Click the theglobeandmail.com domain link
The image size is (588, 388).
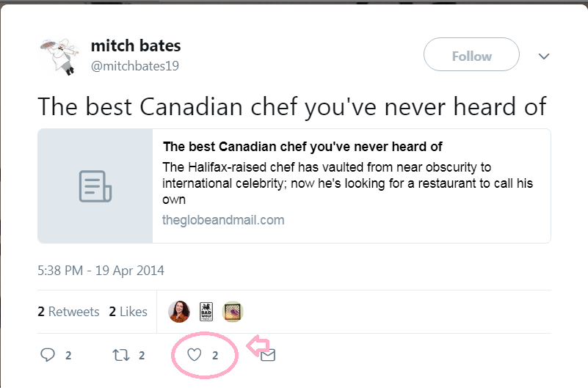point(223,219)
